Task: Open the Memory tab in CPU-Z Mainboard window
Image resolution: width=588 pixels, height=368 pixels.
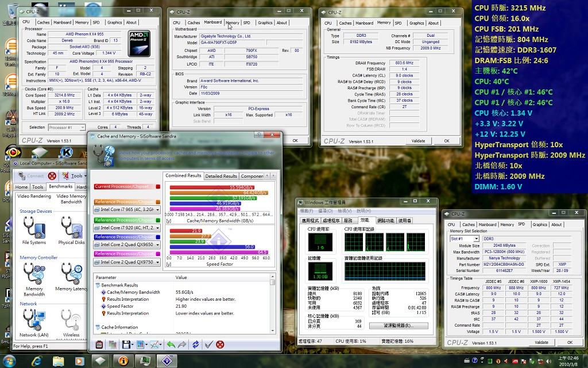Action: coord(232,23)
